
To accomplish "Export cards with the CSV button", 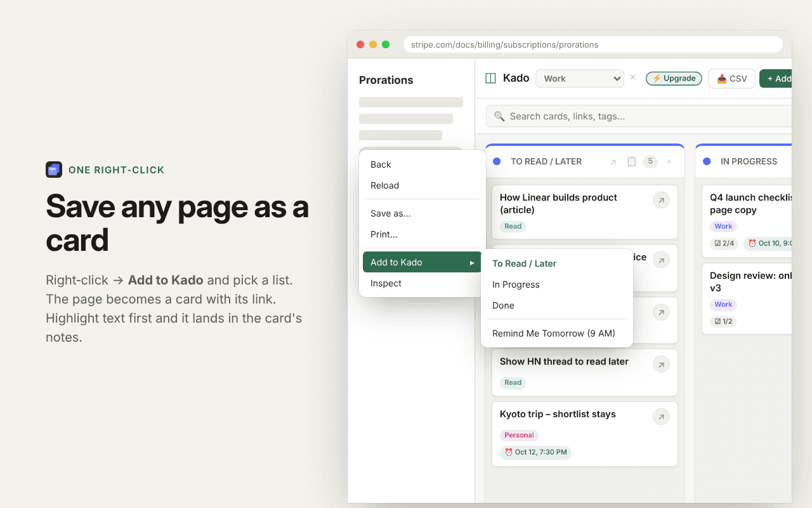I will point(731,78).
